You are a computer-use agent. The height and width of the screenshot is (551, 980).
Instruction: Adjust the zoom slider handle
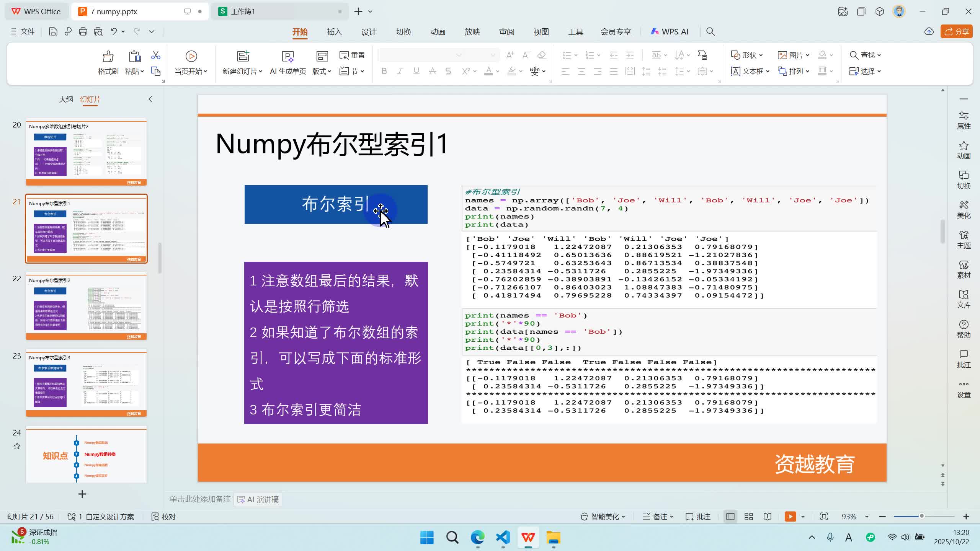(x=921, y=516)
